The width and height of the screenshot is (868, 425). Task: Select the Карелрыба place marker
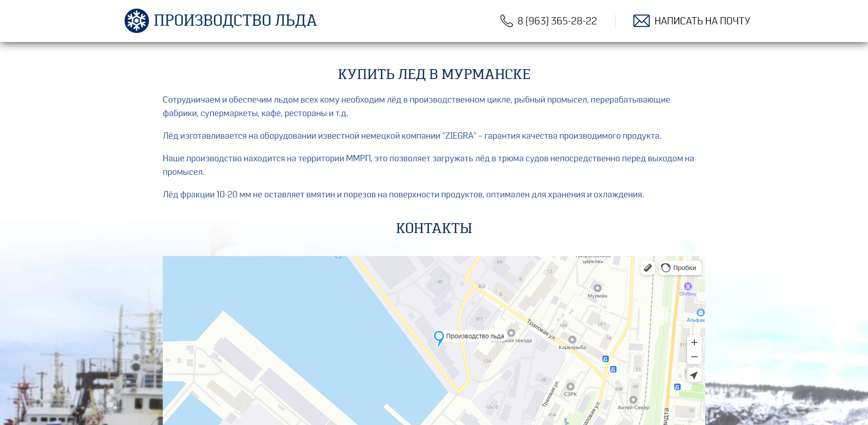[572, 340]
